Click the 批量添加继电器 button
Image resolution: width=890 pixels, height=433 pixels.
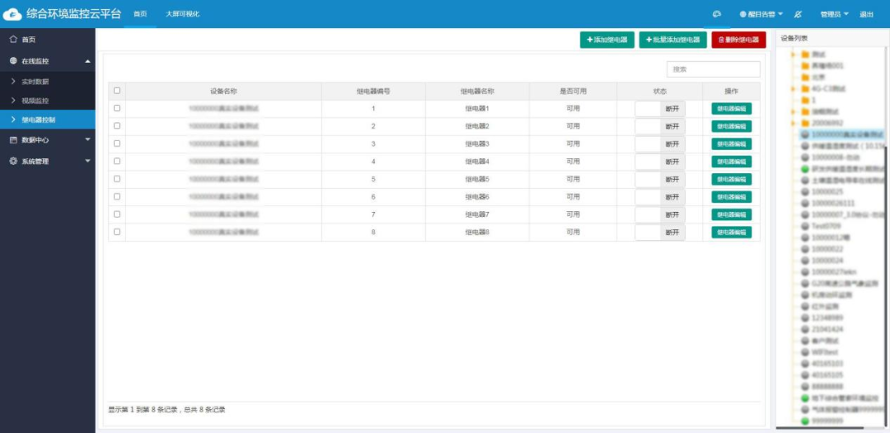pos(673,40)
